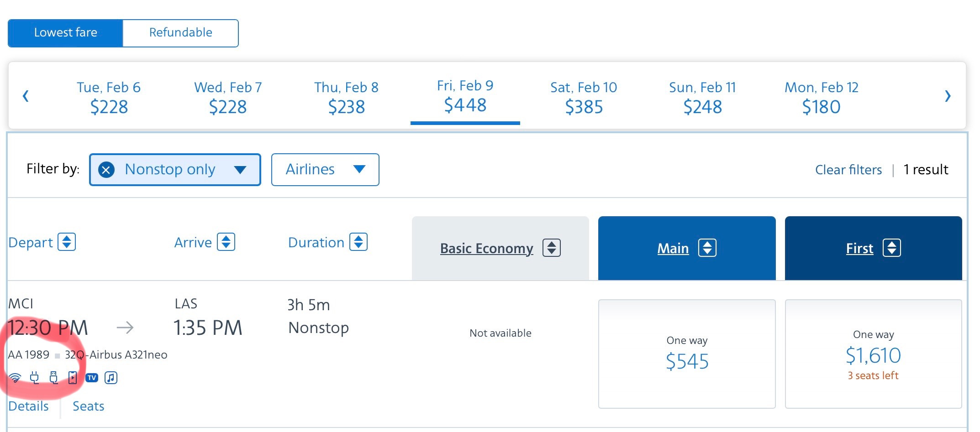Select Mon, Feb 12 date tab
The width and height of the screenshot is (980, 432).
coord(822,97)
